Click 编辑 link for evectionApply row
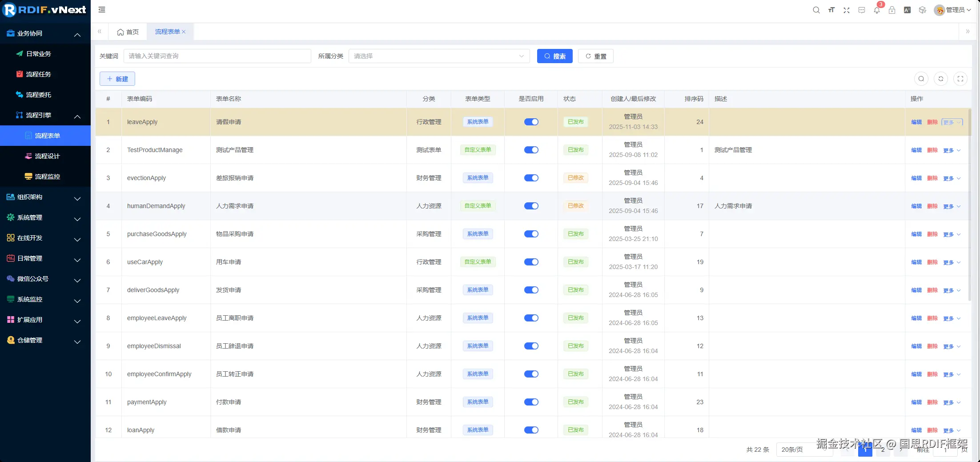 pos(916,178)
